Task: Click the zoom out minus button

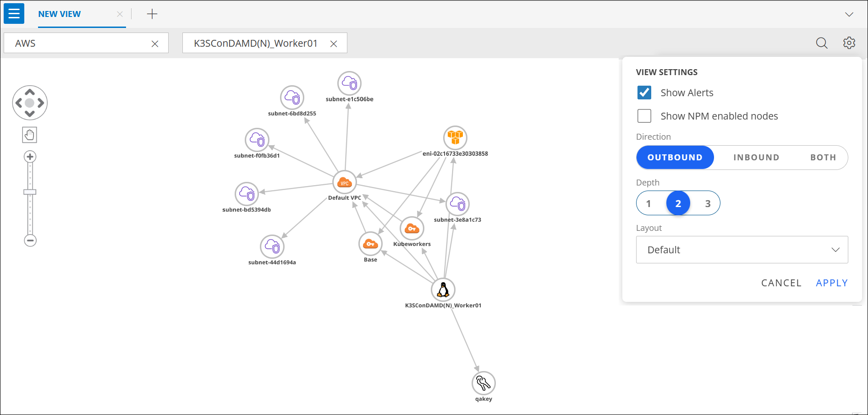Action: (x=30, y=240)
